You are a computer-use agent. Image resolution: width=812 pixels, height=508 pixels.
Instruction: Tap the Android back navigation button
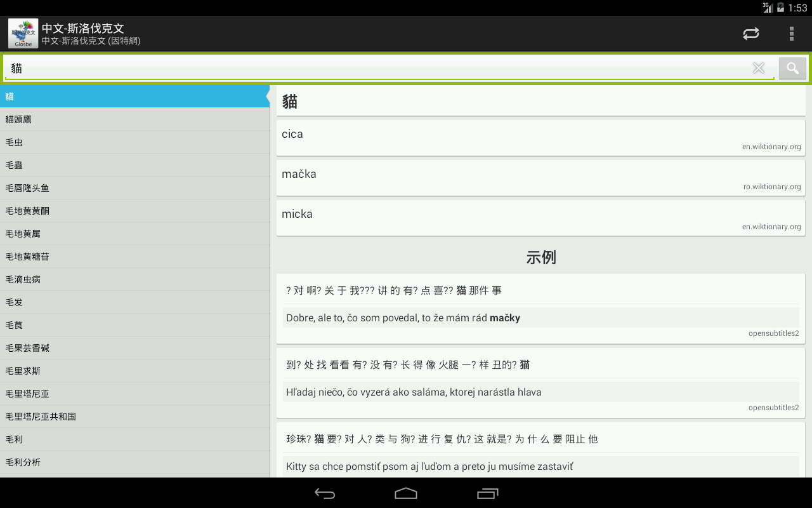click(325, 493)
